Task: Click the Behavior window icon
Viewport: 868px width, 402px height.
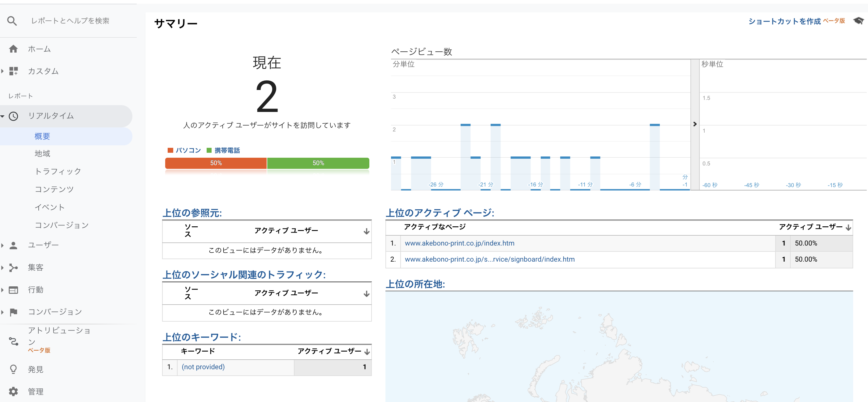Action: click(13, 290)
